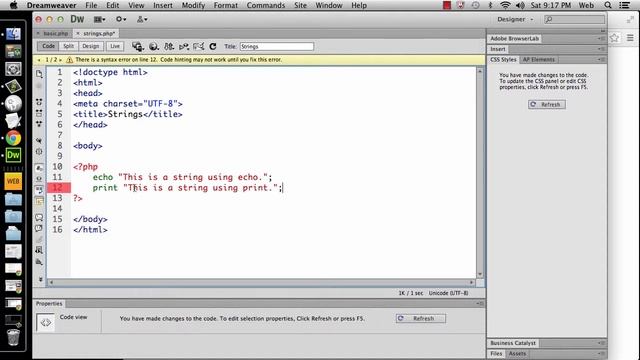The height and width of the screenshot is (360, 640).
Task: Open the Layout dropdown in application bar
Action: pyautogui.click(x=99, y=19)
